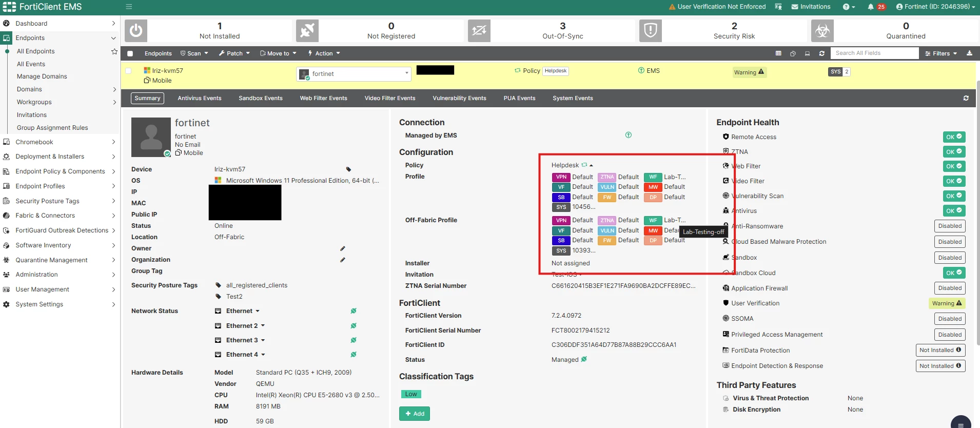The image size is (980, 428).
Task: Click FortiData Protection Not Installed badge
Action: [x=940, y=350]
